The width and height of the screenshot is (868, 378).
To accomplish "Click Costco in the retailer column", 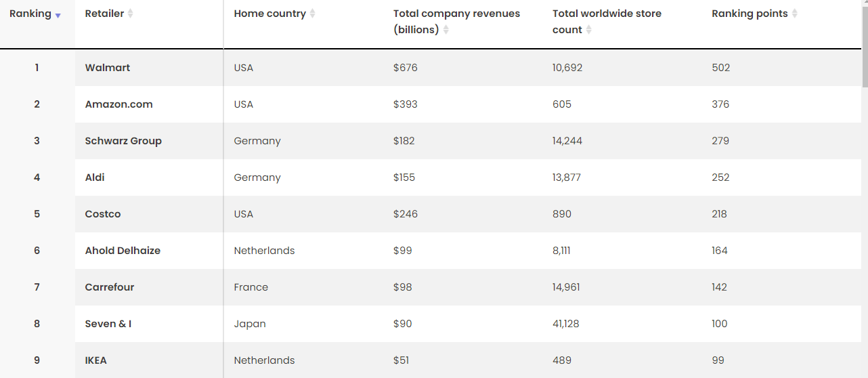I will click(103, 214).
